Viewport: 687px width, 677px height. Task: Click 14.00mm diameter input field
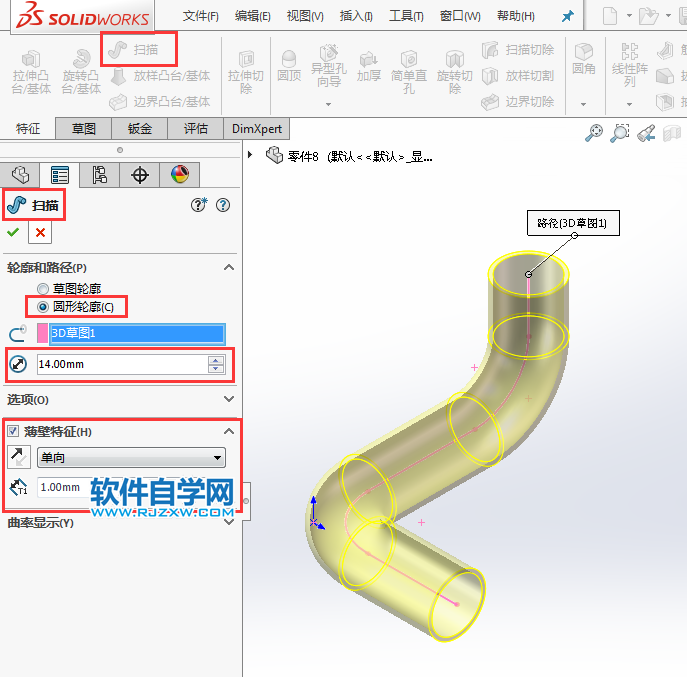[122, 364]
